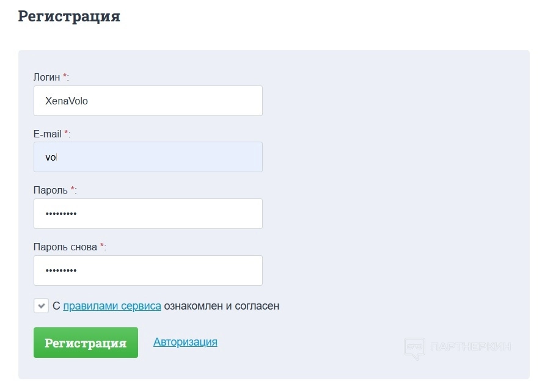542x392 pixels.
Task: Click the red asterisk beside Пароль
Action: (x=73, y=190)
